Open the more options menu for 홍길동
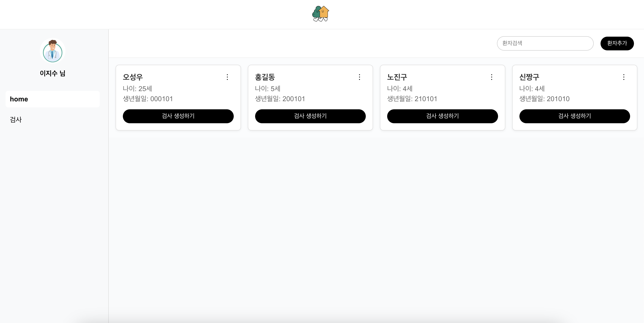644x323 pixels. (360, 77)
